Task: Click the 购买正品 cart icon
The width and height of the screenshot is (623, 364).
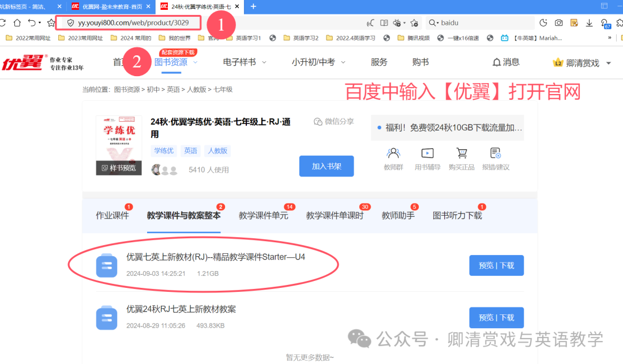Action: tap(461, 153)
